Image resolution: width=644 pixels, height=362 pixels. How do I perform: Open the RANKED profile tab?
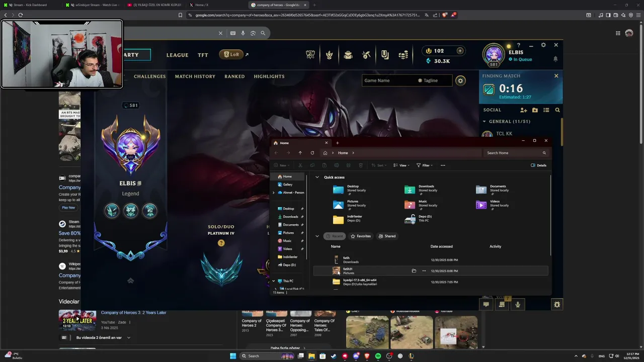pos(234,76)
